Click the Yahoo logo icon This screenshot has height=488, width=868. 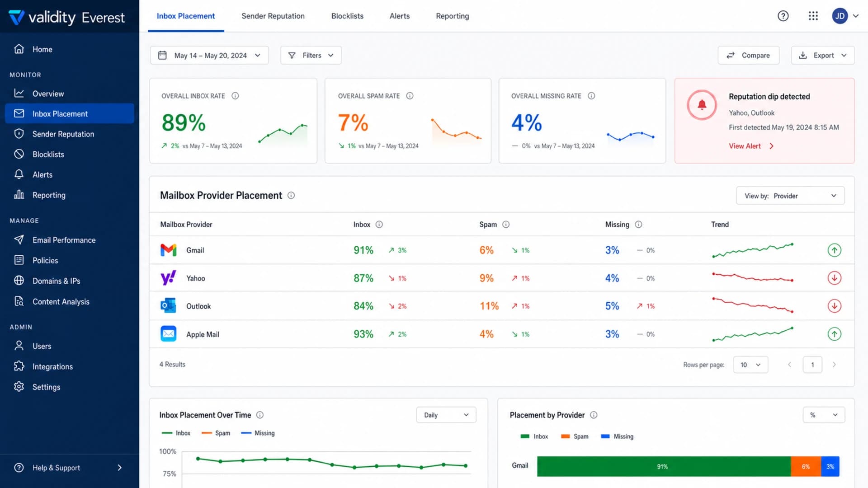[169, 278]
